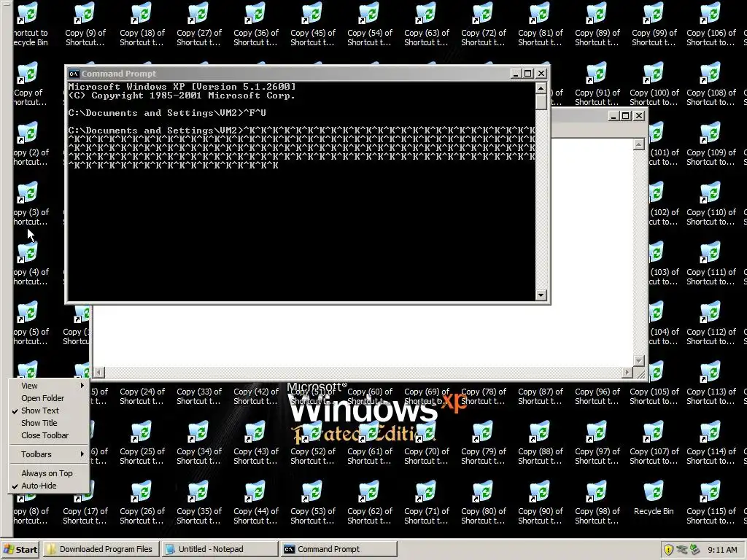Select Copy (71) of Shortcut icon
The image size is (747, 560).
(426, 502)
